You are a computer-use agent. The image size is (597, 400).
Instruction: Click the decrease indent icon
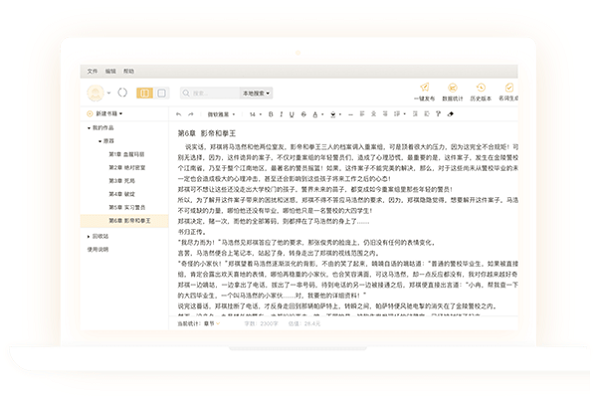tap(427, 114)
